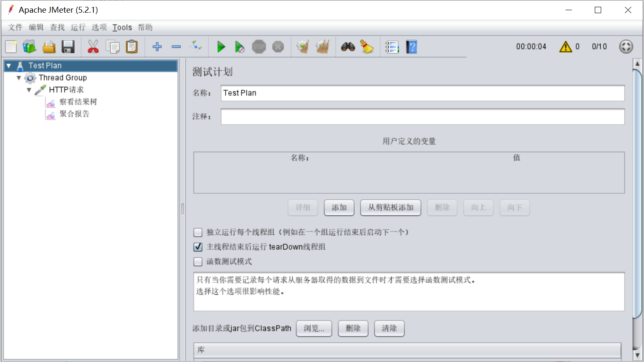Open the 运行 menu
644x362 pixels.
click(78, 28)
